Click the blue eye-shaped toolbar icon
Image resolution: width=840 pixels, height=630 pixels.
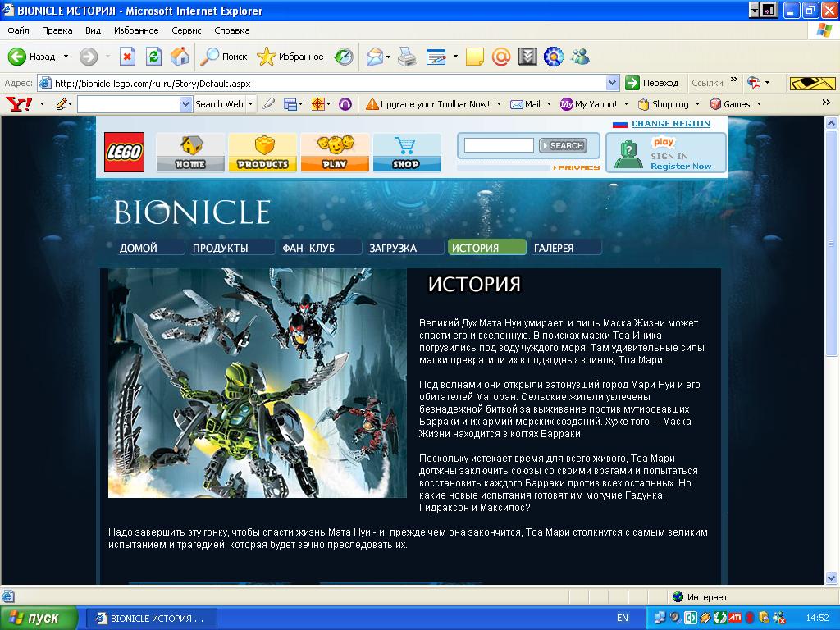click(554, 57)
